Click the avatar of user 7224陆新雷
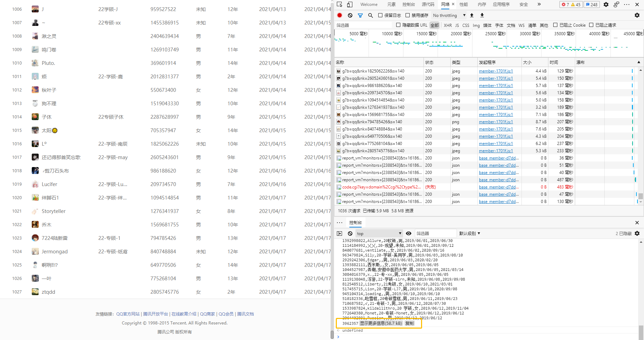The height and width of the screenshot is (340, 644). coord(35,238)
